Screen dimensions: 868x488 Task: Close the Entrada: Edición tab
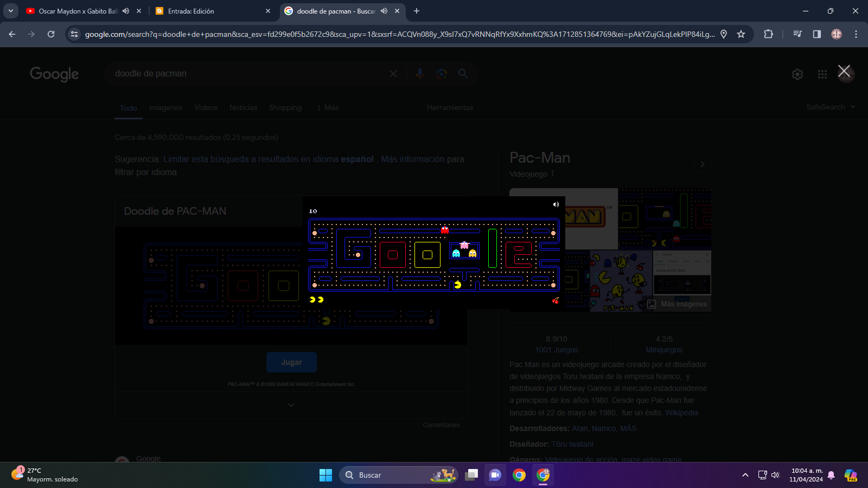click(268, 11)
